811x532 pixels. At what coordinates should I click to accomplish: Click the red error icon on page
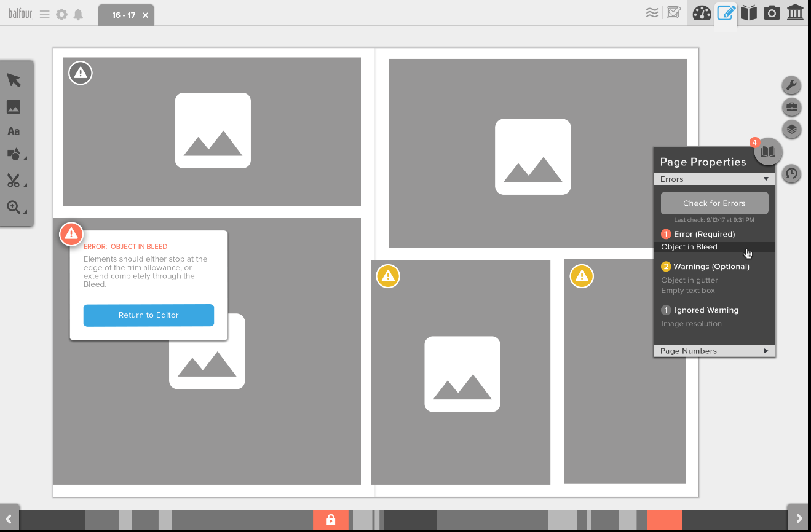pos(71,234)
